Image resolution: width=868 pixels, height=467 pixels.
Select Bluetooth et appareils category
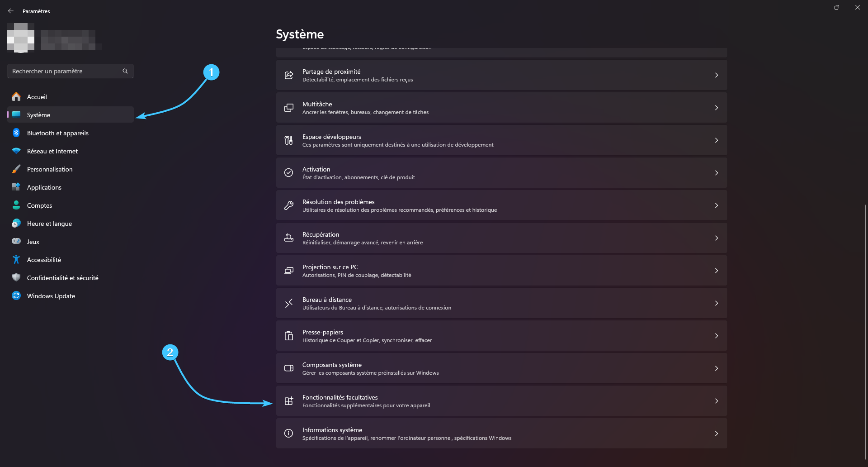[71, 133]
